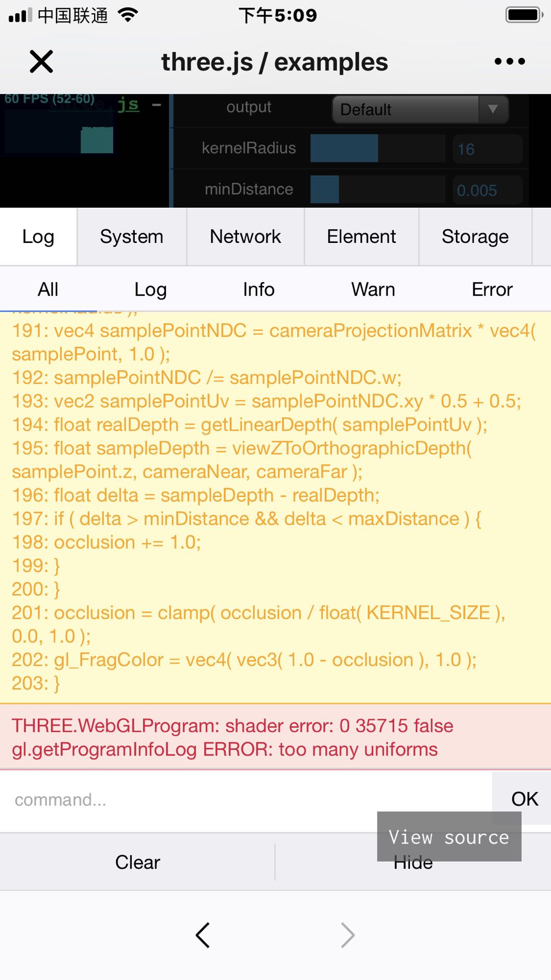Close the three.js examples page with the X
This screenshot has height=980, width=551.
pyautogui.click(x=41, y=61)
